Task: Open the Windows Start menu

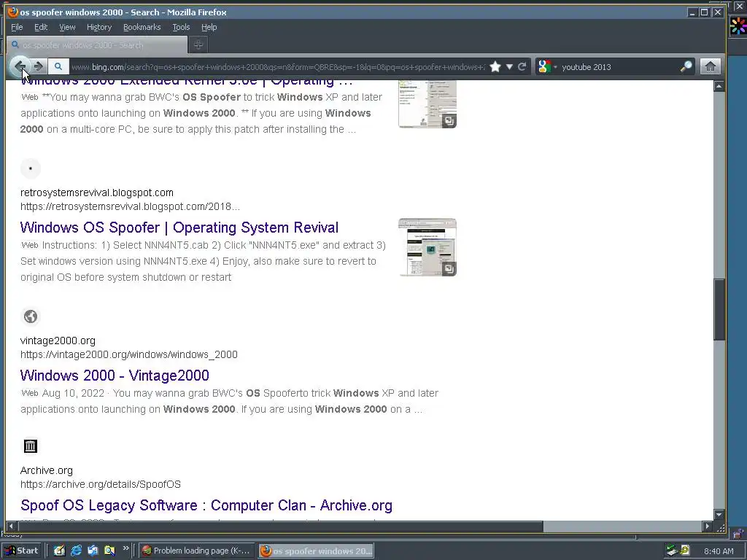Action: tap(22, 551)
